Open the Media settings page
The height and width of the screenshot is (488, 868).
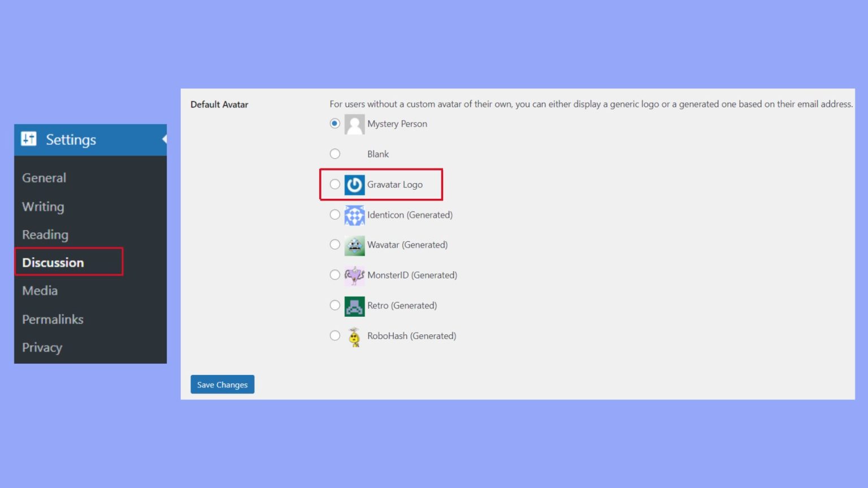pos(40,290)
